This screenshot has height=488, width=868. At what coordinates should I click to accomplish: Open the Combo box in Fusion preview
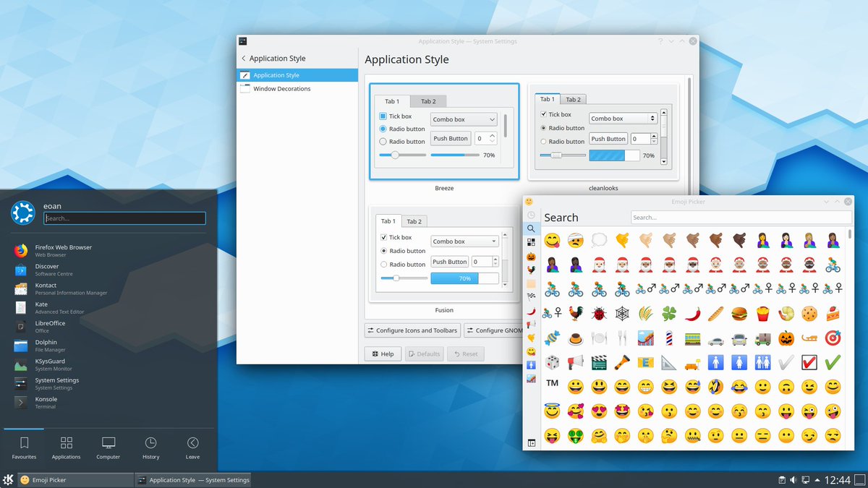pyautogui.click(x=464, y=241)
